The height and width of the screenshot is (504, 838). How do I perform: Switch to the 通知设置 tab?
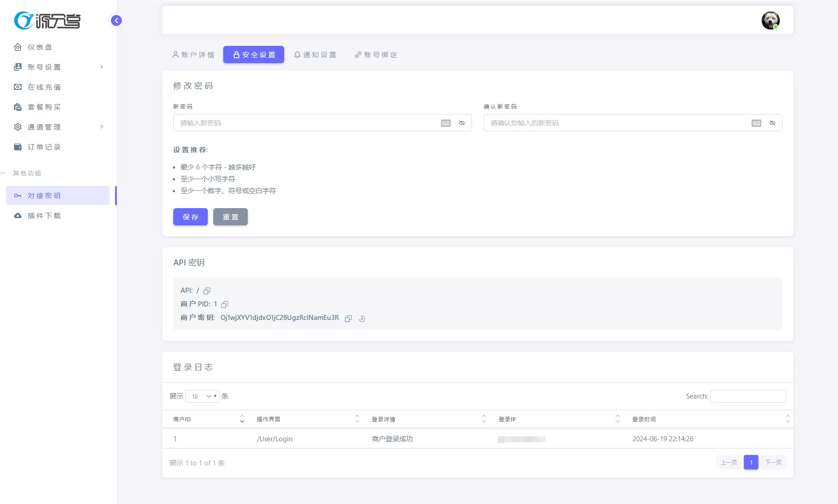(315, 55)
